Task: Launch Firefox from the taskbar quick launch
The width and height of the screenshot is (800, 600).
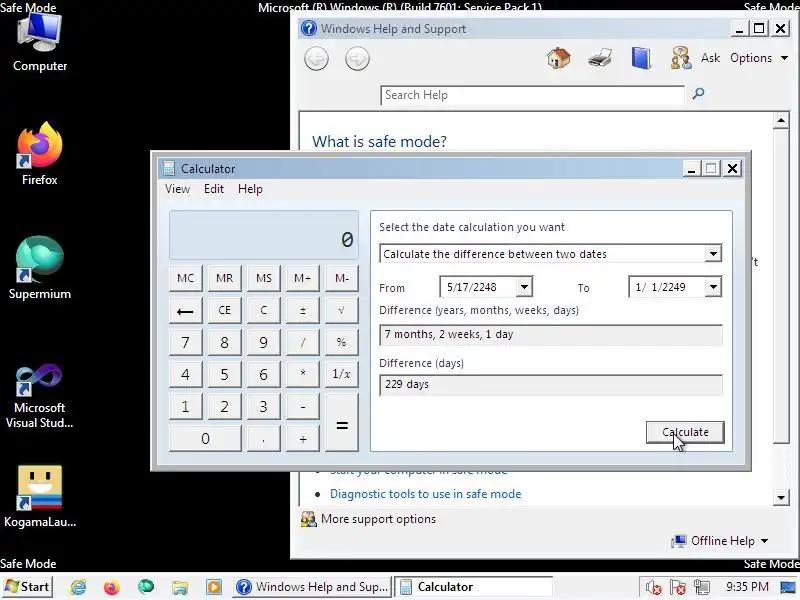Action: (112, 587)
